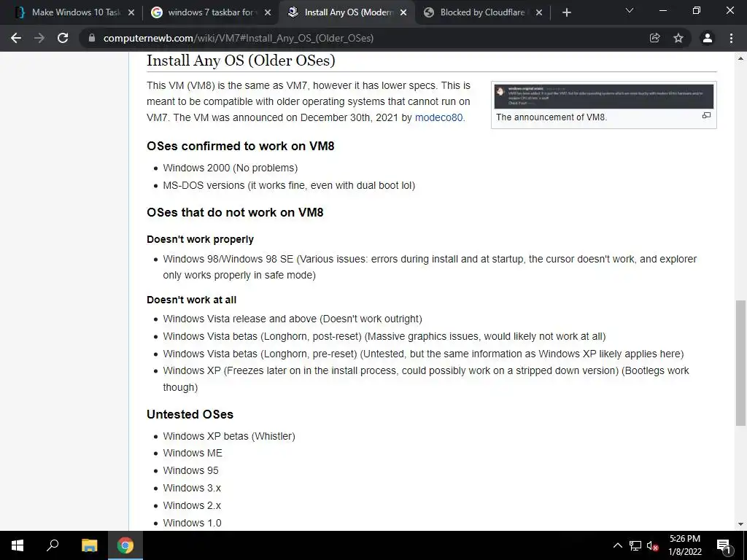Open network status tray icon
Screen dimensions: 747x560
click(x=635, y=545)
